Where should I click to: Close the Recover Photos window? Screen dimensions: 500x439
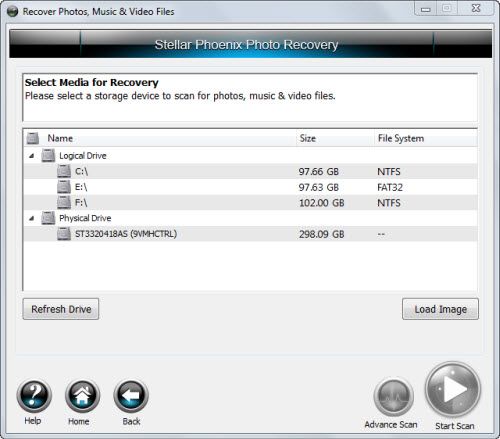click(x=476, y=8)
